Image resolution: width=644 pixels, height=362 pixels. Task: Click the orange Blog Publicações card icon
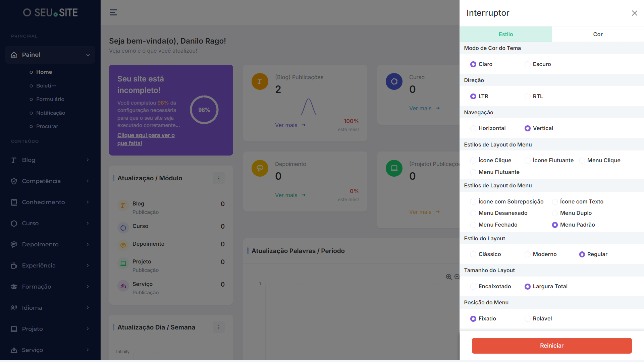pos(260,81)
